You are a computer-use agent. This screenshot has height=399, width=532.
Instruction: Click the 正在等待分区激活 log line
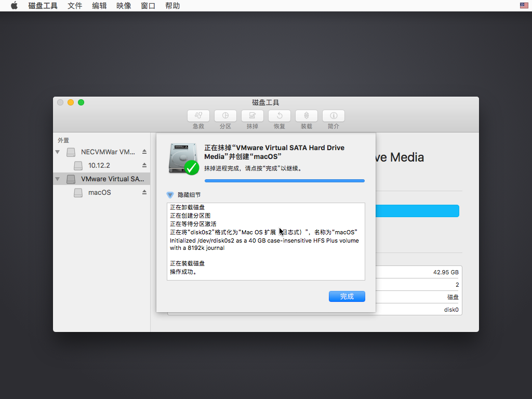pos(193,224)
